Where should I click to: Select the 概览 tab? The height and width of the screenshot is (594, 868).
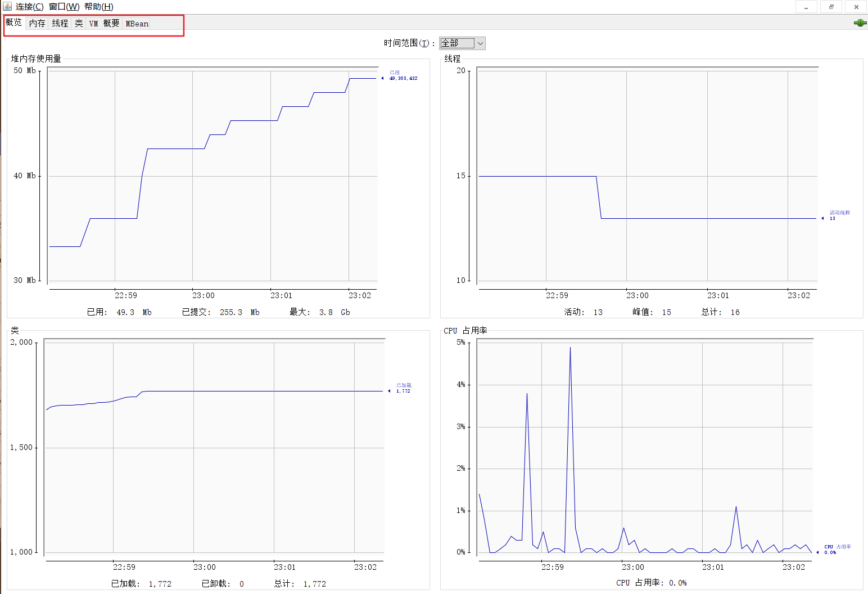tap(13, 22)
